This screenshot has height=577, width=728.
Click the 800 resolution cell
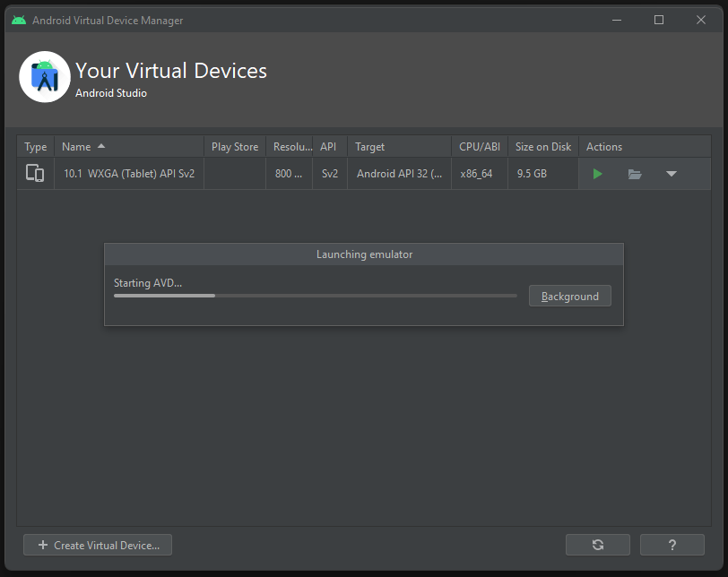point(289,174)
